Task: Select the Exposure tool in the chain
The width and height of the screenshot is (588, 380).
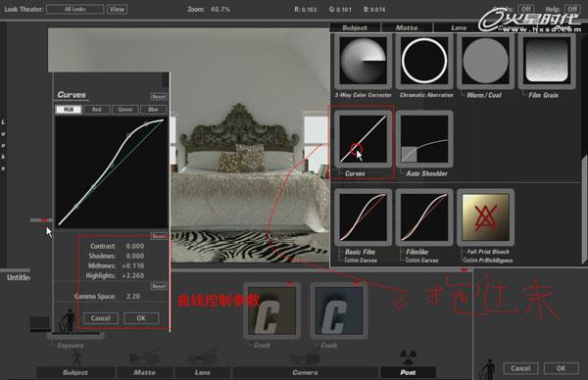Action: pos(71,345)
